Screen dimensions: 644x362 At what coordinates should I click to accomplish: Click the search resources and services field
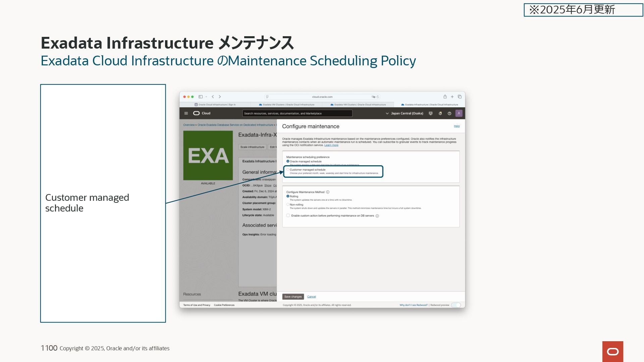click(297, 113)
